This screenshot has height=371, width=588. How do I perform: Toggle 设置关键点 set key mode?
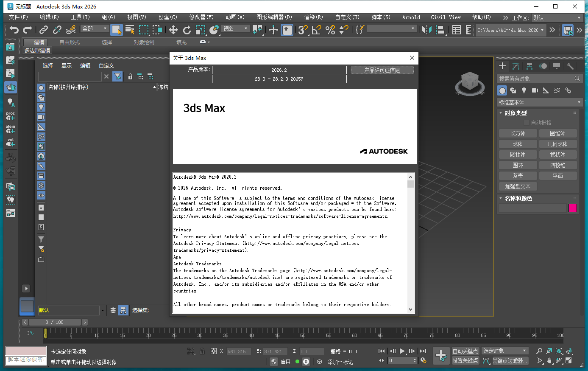point(465,360)
